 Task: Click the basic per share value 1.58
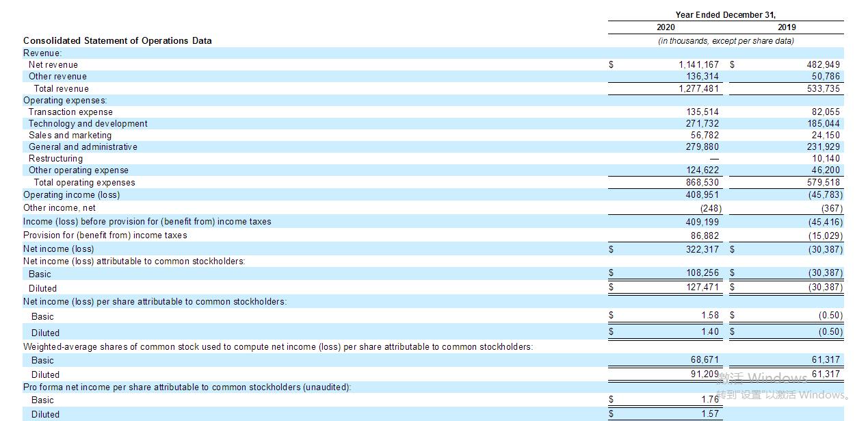tap(710, 316)
